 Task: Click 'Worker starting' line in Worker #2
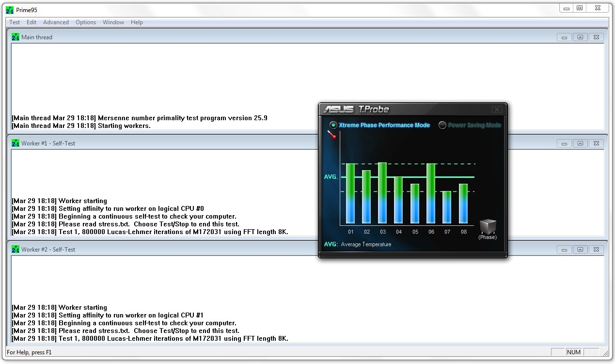59,308
